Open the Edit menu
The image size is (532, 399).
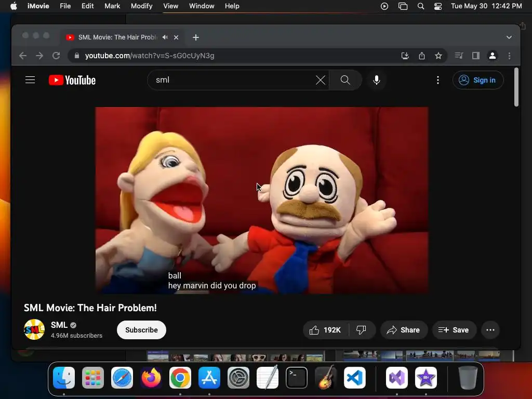pos(87,6)
